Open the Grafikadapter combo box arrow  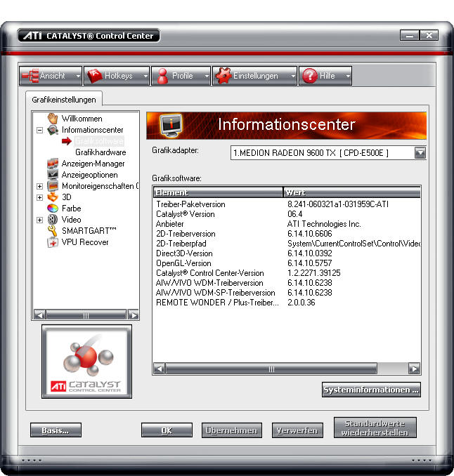click(420, 152)
